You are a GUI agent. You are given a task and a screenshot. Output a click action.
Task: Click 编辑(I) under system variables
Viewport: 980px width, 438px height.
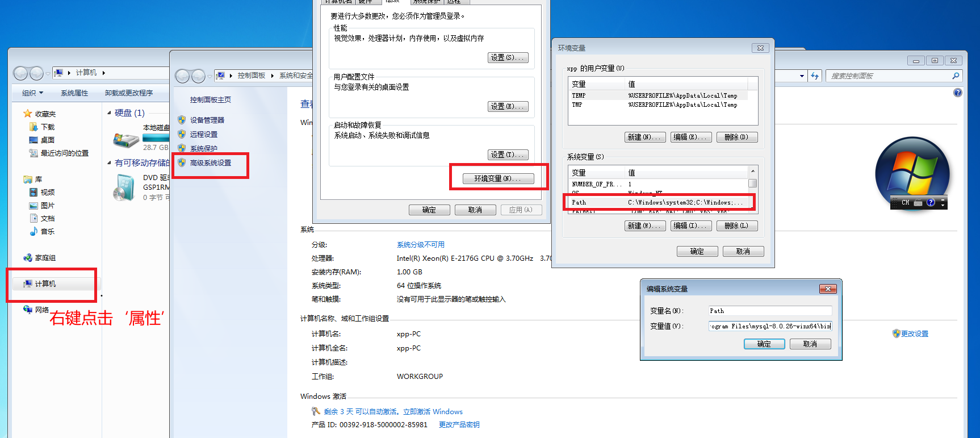(x=691, y=226)
